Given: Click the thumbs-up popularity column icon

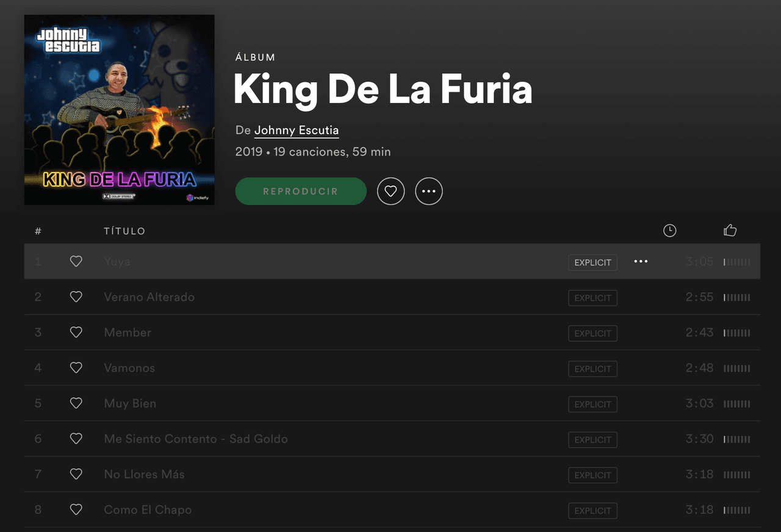Looking at the screenshot, I should (730, 230).
